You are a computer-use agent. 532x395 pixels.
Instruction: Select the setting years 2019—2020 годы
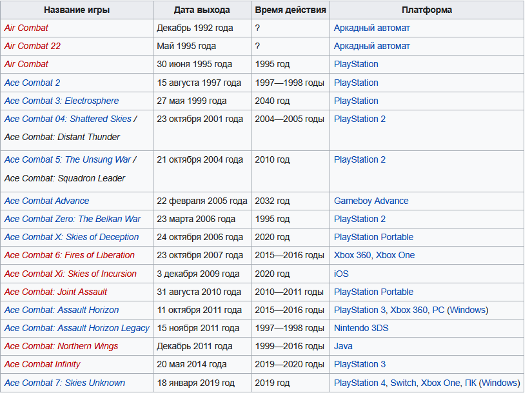pos(290,365)
